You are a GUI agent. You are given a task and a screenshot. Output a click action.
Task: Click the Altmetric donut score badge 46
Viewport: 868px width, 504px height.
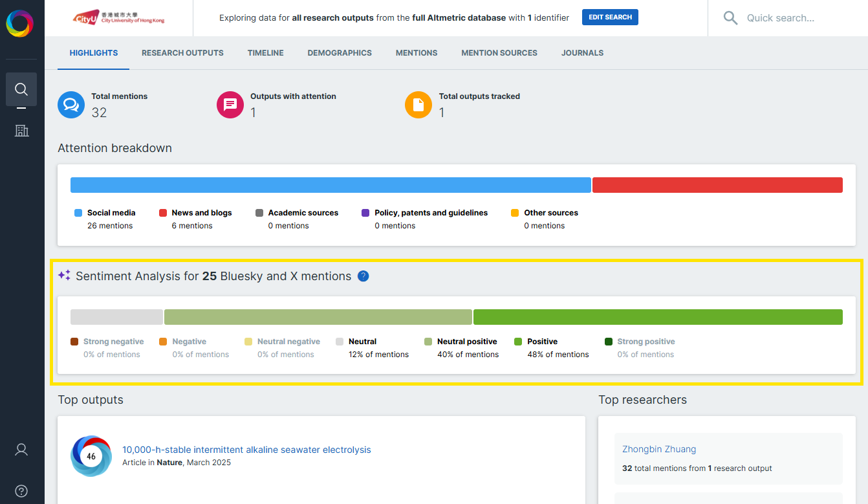coord(91,456)
